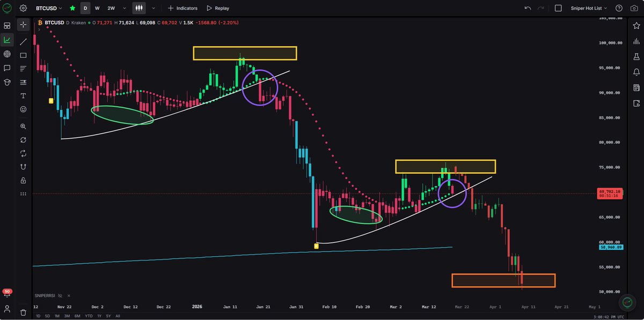Toggle the fullscreen square icon in top bar
644x320 pixels.
[558, 8]
